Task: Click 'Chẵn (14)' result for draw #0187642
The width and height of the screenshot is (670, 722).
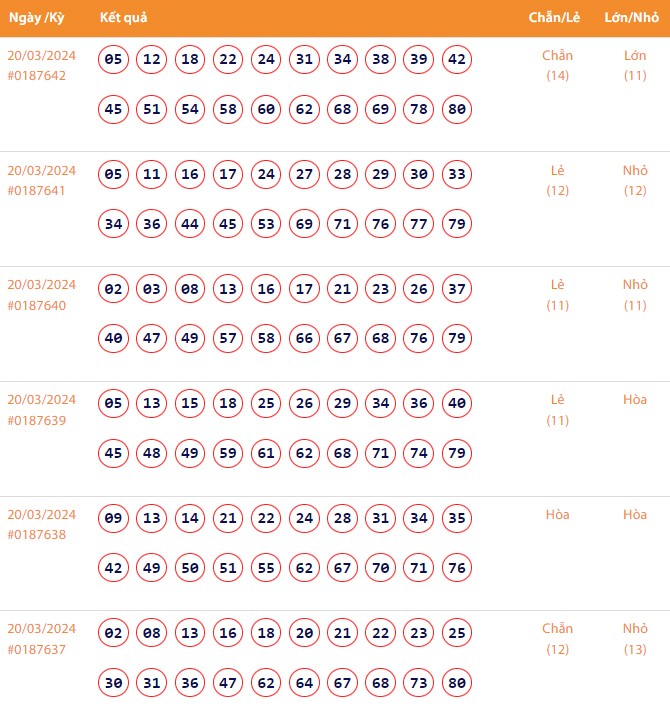Action: click(x=557, y=65)
